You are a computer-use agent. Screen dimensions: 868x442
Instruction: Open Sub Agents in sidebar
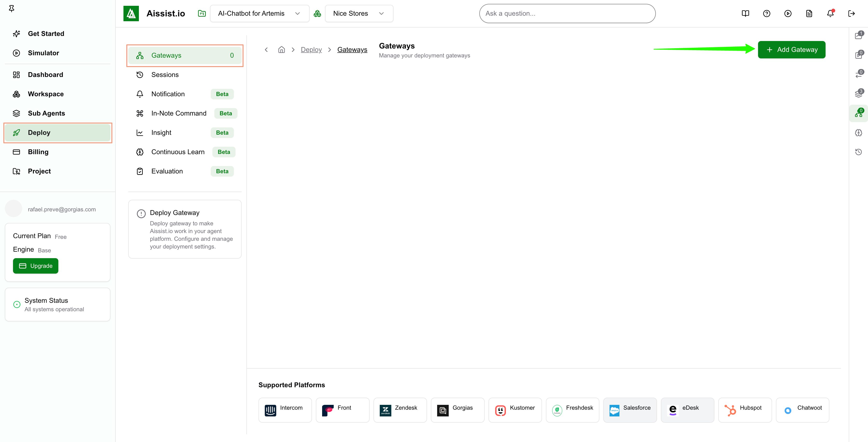(x=58, y=113)
